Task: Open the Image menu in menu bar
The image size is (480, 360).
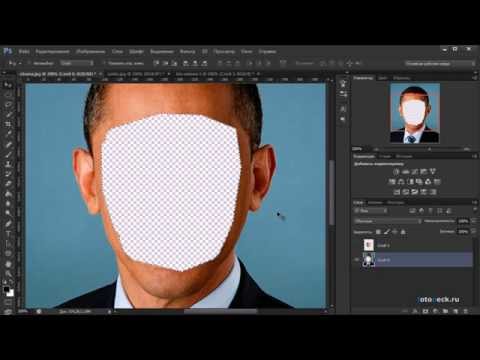Action: click(91, 52)
